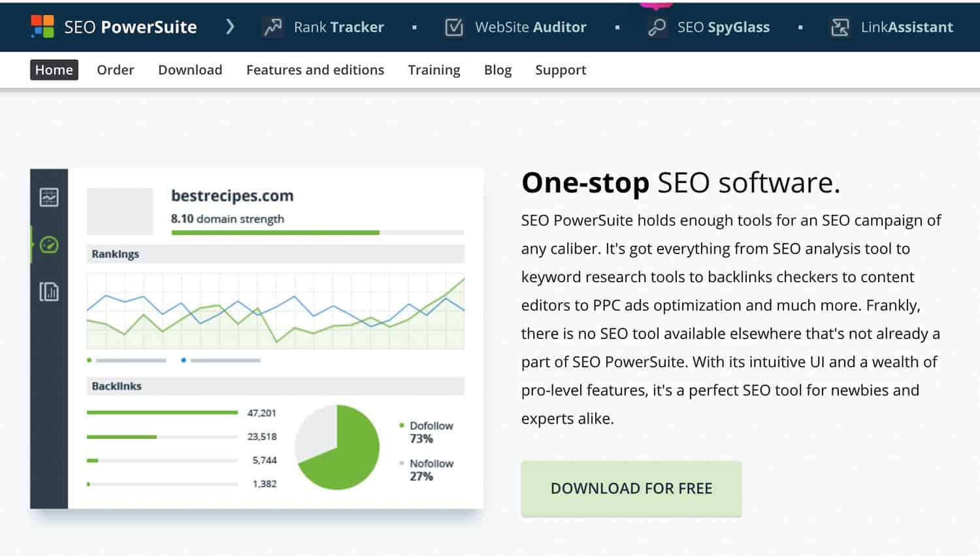Screen dimensions: 980x556
Task: Open the Features and editions page
Action: [x=315, y=70]
